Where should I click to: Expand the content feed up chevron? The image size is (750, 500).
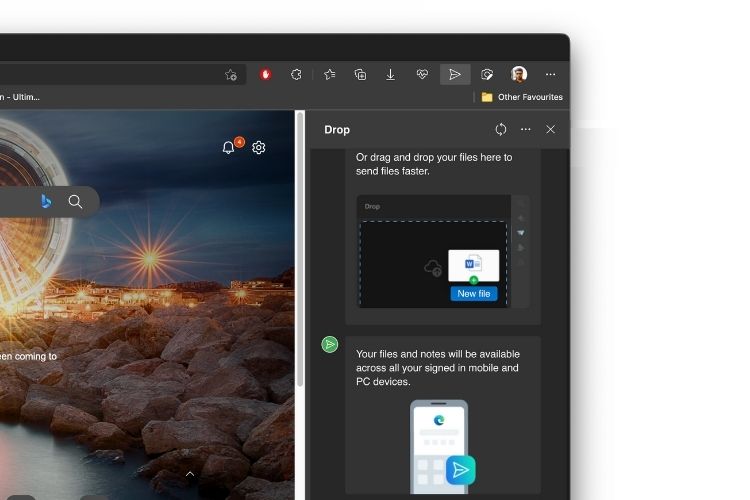point(190,474)
